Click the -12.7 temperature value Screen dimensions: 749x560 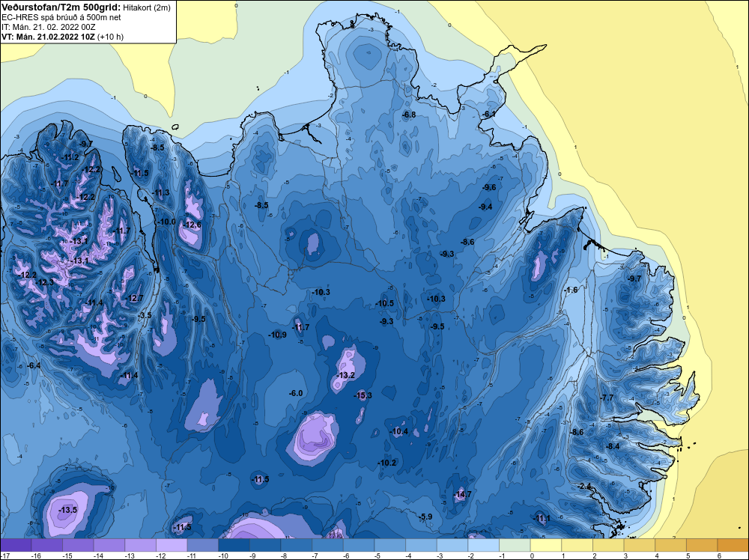pos(134,298)
